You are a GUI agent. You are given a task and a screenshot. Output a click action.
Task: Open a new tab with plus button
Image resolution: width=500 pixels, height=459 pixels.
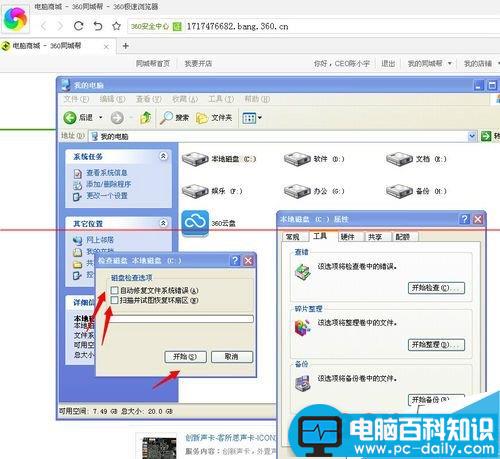[126, 46]
